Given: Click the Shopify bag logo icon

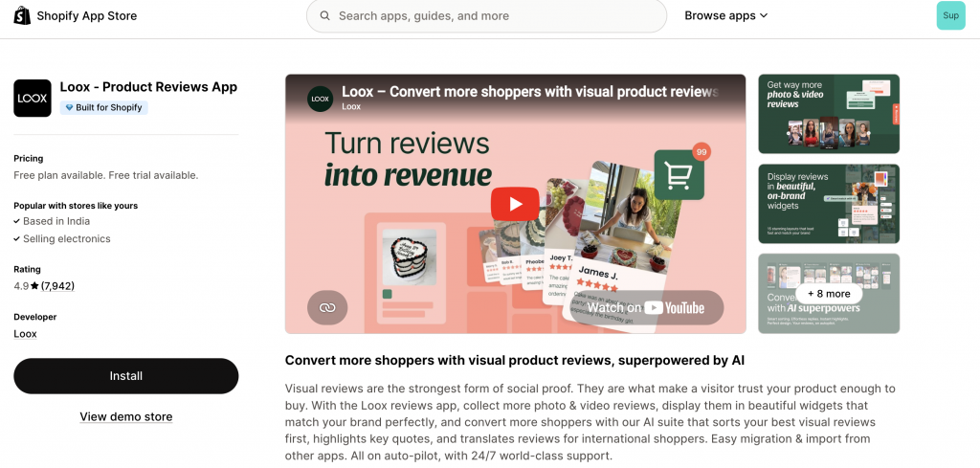Looking at the screenshot, I should (22, 15).
